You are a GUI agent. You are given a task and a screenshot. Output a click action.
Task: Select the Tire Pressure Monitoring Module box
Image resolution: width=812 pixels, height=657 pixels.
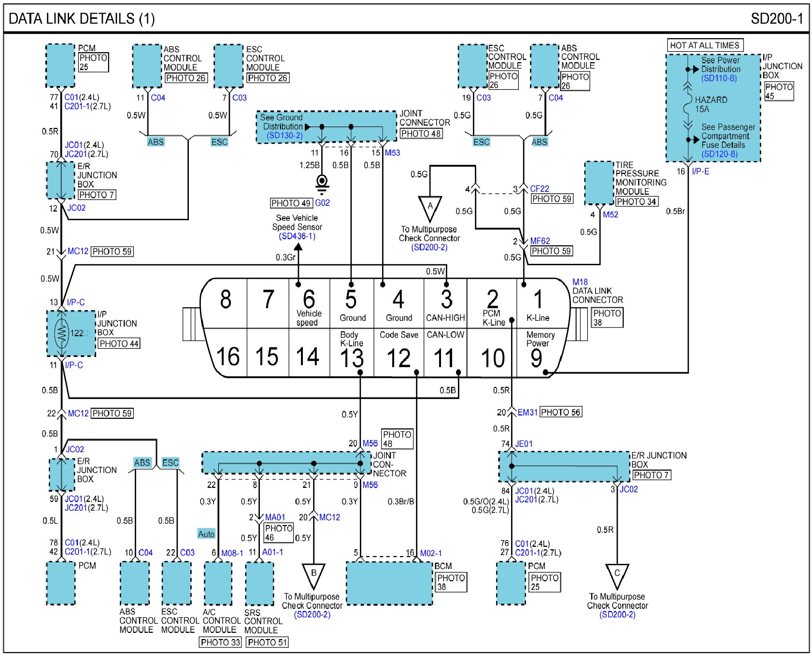pyautogui.click(x=599, y=183)
